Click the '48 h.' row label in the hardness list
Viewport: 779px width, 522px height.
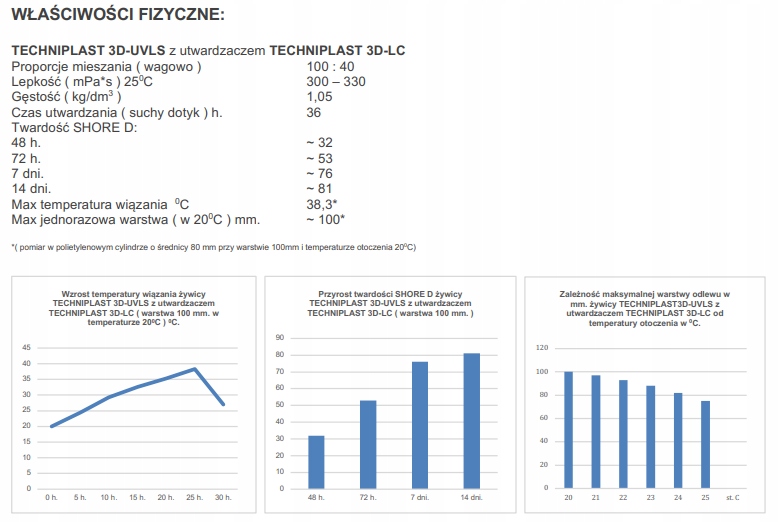26,143
